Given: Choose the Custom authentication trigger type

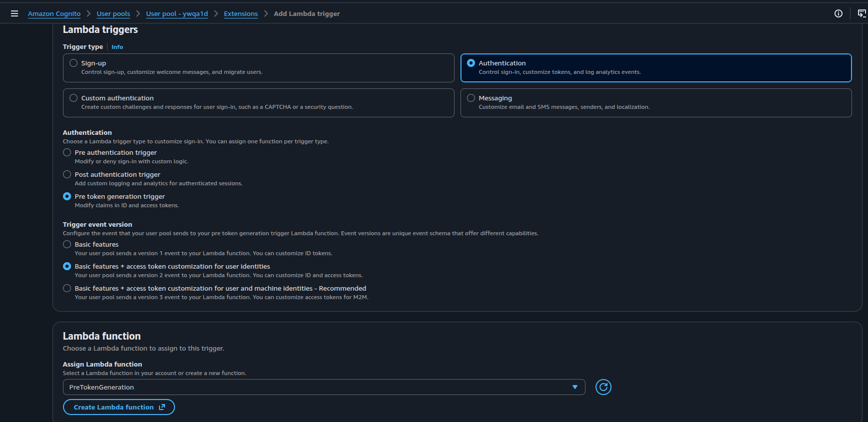Looking at the screenshot, I should click(74, 98).
